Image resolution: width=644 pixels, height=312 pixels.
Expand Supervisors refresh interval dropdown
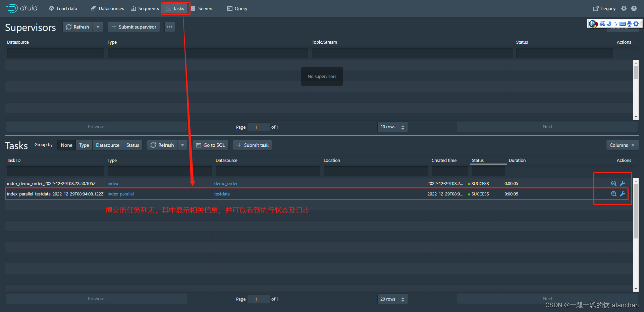pos(98,27)
